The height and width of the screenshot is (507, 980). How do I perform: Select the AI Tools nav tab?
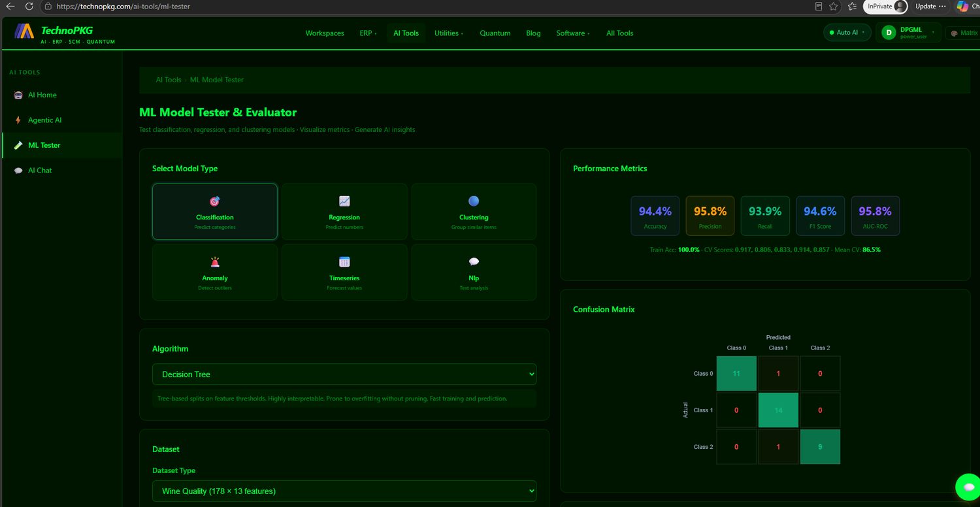[406, 33]
